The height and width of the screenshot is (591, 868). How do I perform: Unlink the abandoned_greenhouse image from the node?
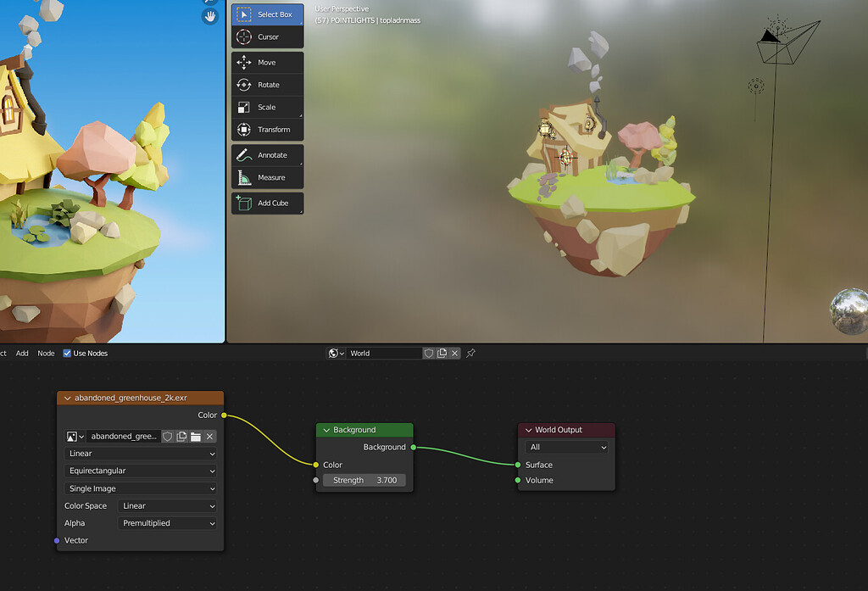209,436
